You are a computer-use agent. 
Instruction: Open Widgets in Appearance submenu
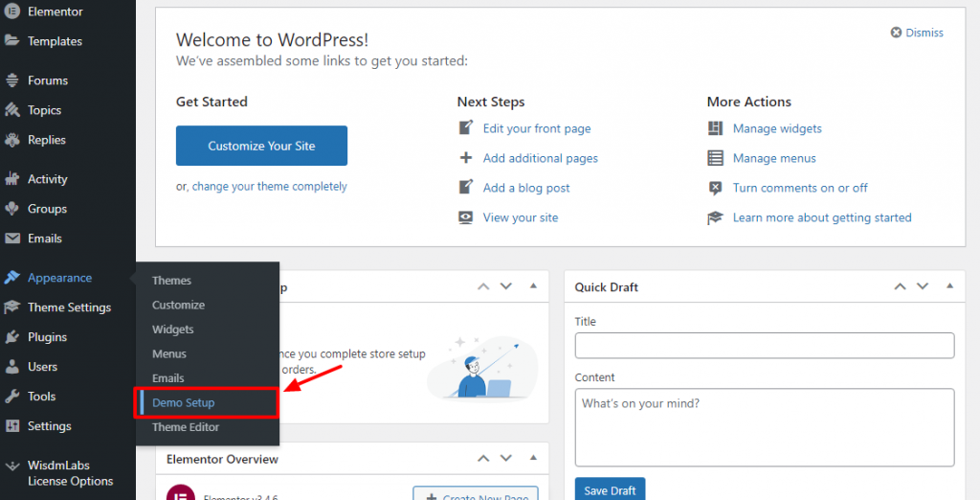point(173,330)
